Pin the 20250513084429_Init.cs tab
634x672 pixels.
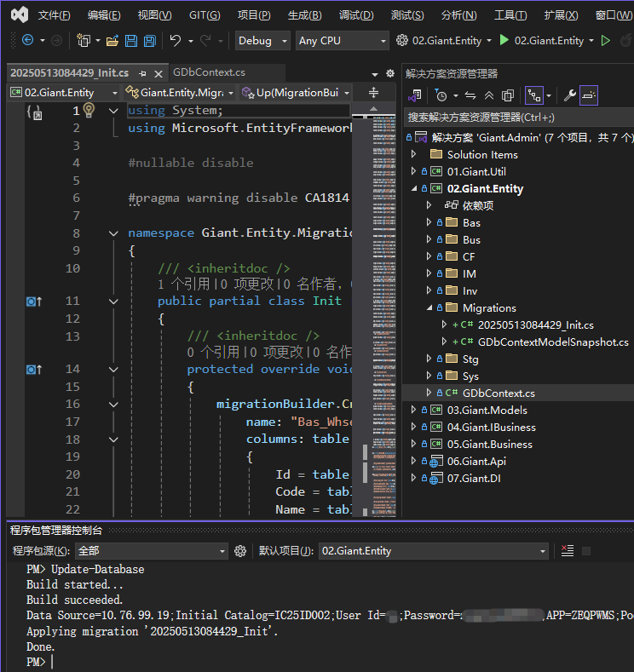click(x=142, y=74)
